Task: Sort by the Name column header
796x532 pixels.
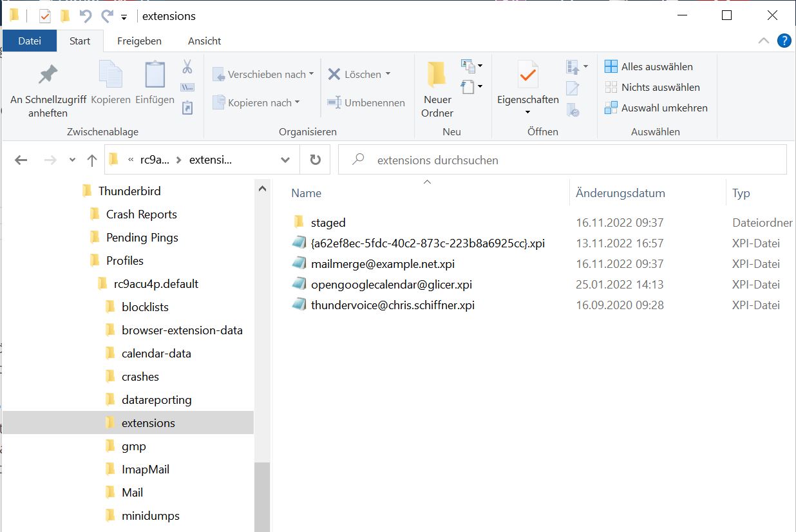Action: pos(306,193)
